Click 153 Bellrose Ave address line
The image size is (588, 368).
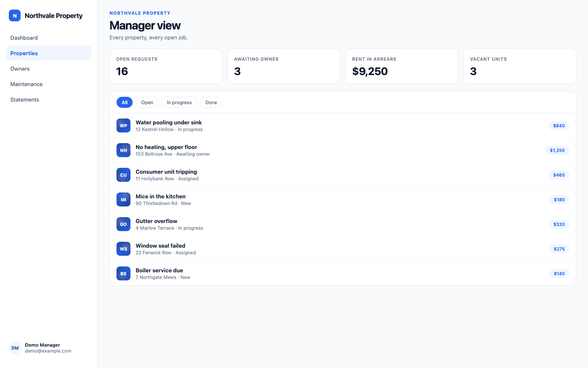(173, 154)
